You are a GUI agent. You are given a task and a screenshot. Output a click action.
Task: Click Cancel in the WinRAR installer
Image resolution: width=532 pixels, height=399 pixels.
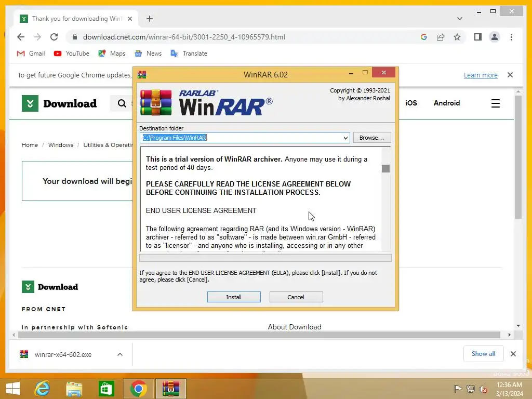click(x=296, y=297)
